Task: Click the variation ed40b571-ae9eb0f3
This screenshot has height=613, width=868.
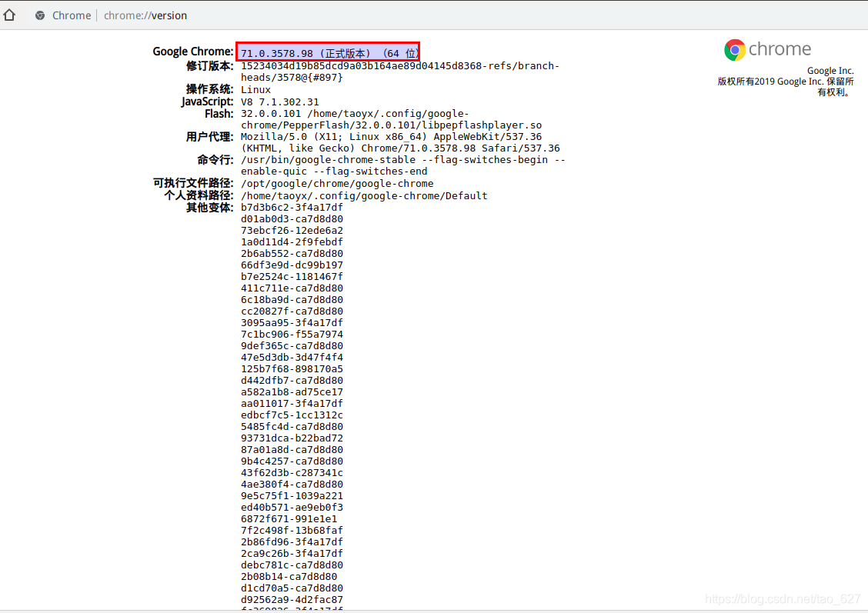Action: 292,508
